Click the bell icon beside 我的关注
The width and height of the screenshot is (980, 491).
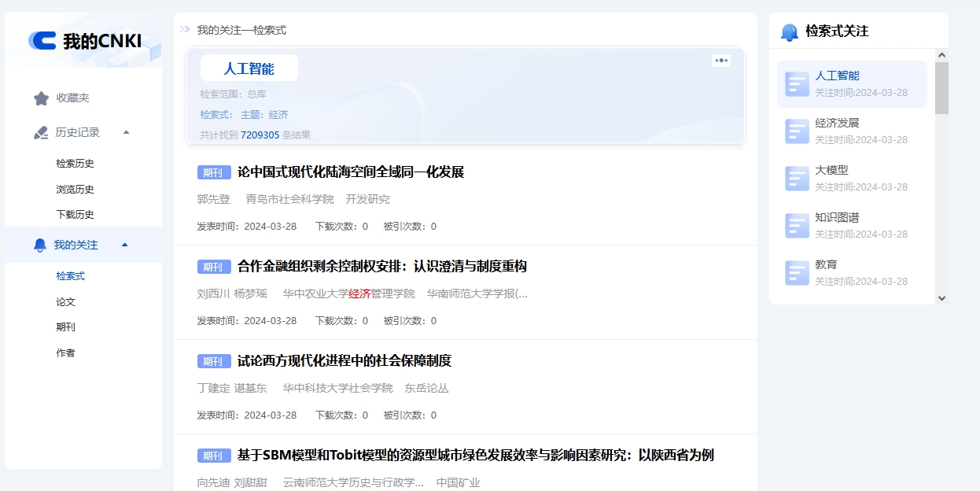40,245
